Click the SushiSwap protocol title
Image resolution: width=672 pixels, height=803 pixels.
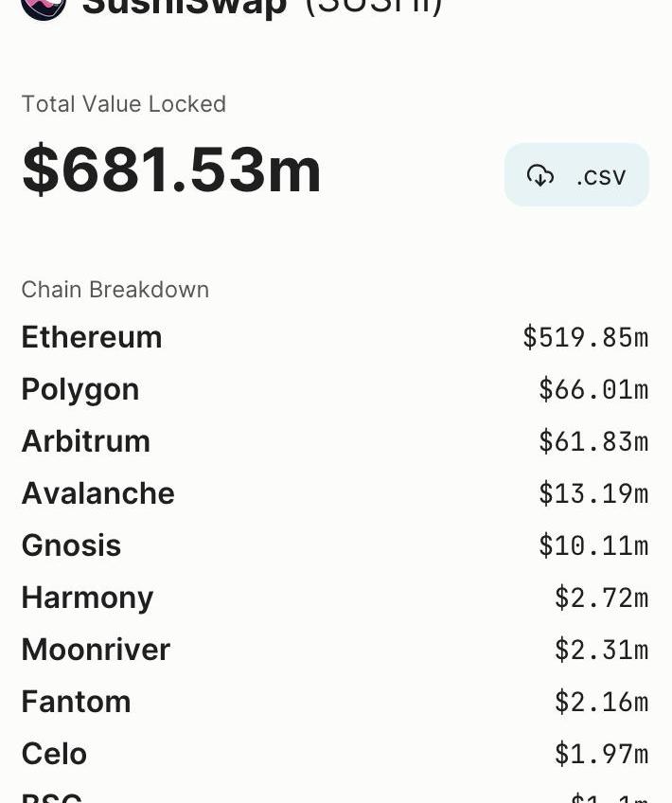(262, 8)
